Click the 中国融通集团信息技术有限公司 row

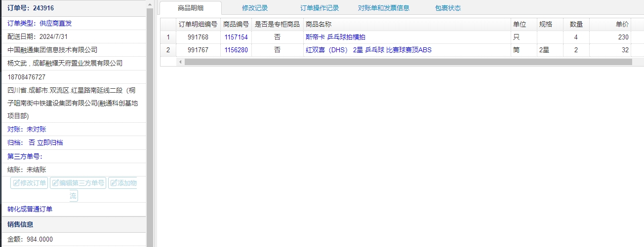coord(73,50)
